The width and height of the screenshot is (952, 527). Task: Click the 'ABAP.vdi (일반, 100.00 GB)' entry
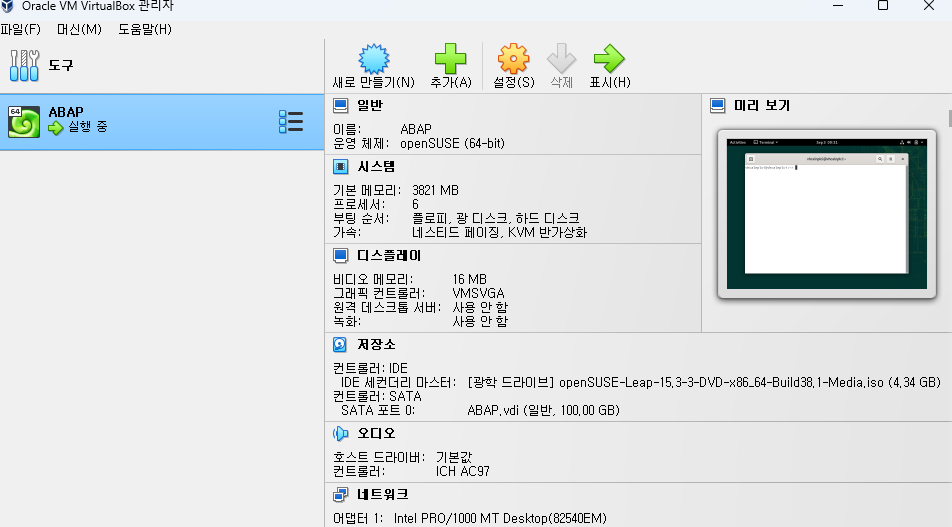[x=543, y=411]
